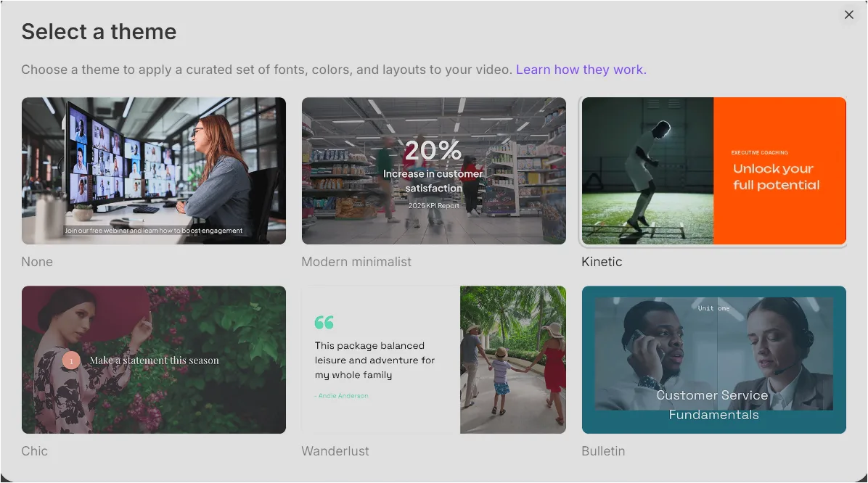
Task: Click the 'Kinetic' theme name label
Action: coord(602,262)
